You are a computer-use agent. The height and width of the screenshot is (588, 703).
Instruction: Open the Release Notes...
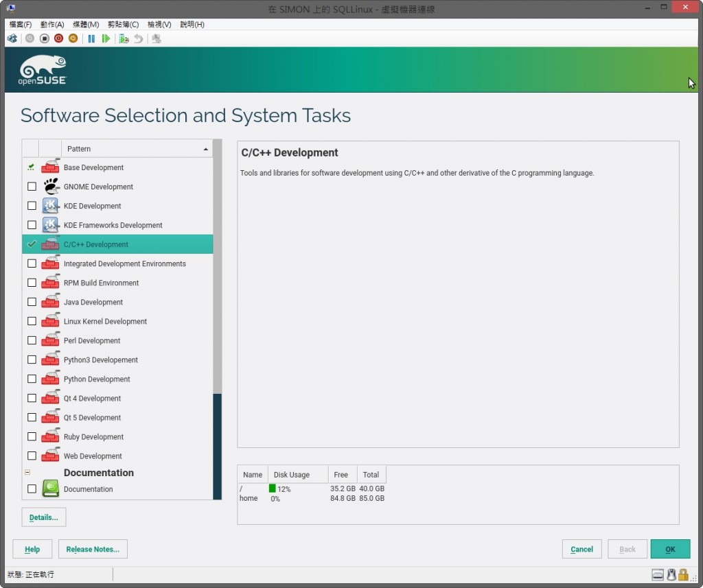[93, 549]
